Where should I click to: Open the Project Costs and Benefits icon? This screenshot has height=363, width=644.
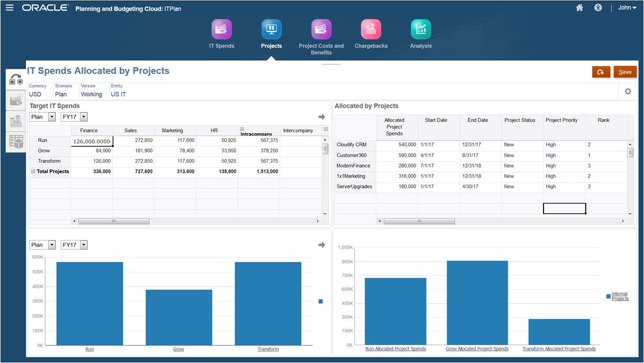pyautogui.click(x=321, y=29)
